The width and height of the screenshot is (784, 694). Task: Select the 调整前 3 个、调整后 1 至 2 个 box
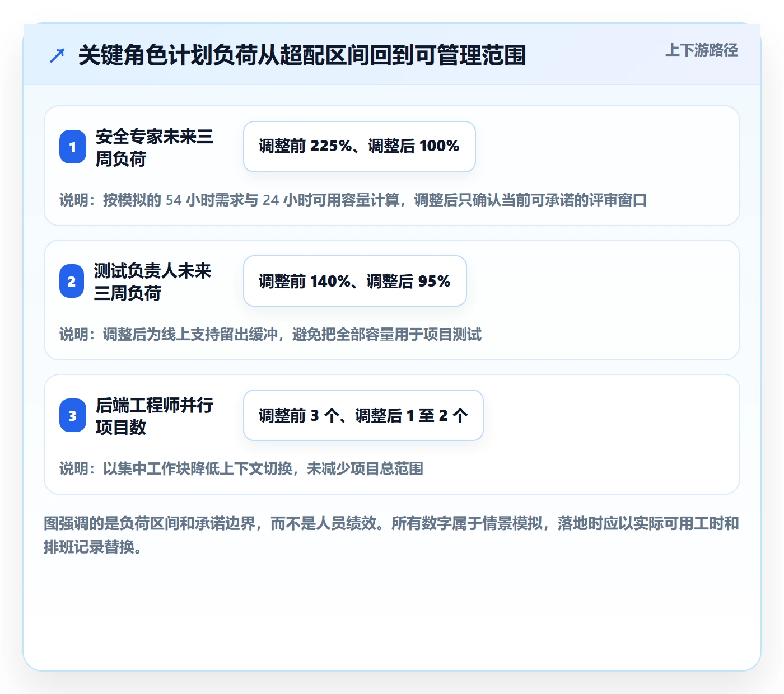363,415
